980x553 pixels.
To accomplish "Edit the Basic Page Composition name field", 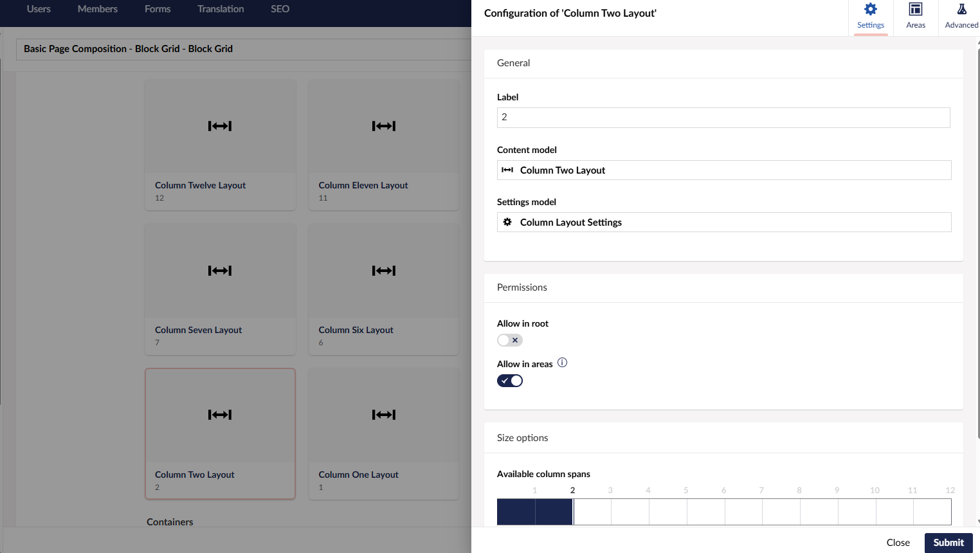I will 244,49.
